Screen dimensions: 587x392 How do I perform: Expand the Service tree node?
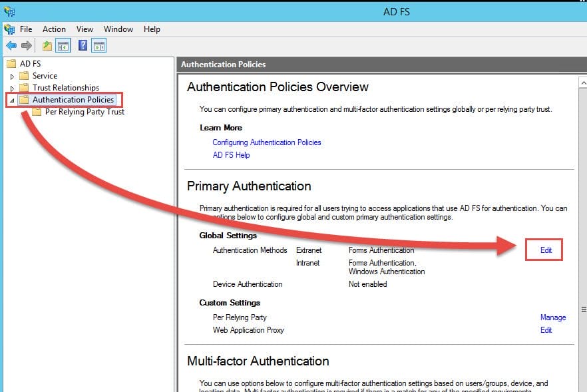(11, 75)
